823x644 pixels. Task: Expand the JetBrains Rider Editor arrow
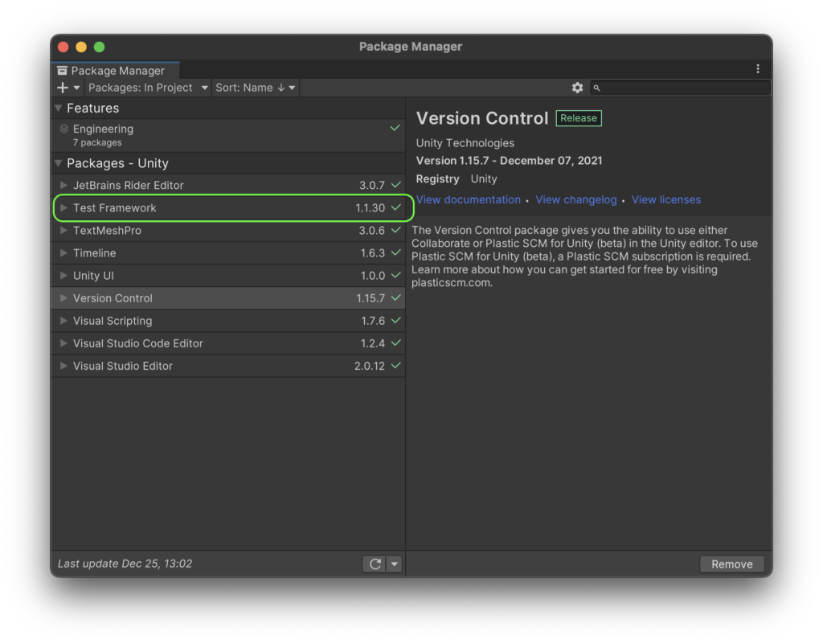pyautogui.click(x=63, y=185)
